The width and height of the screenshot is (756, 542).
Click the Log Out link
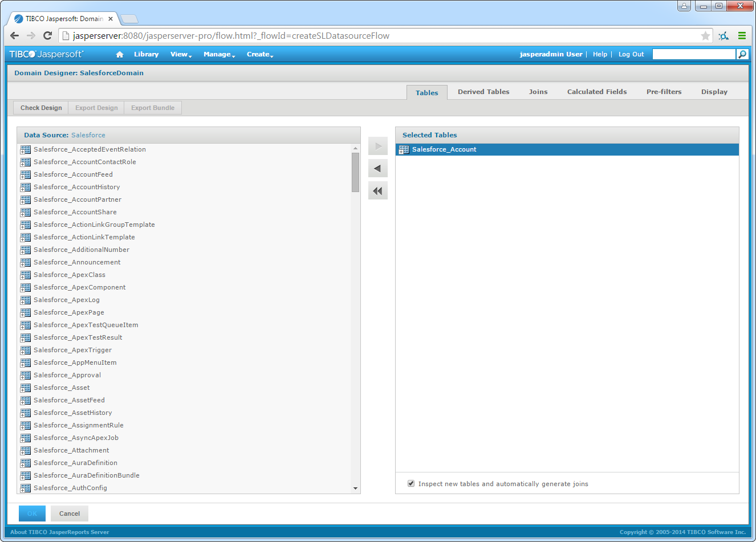(x=631, y=55)
